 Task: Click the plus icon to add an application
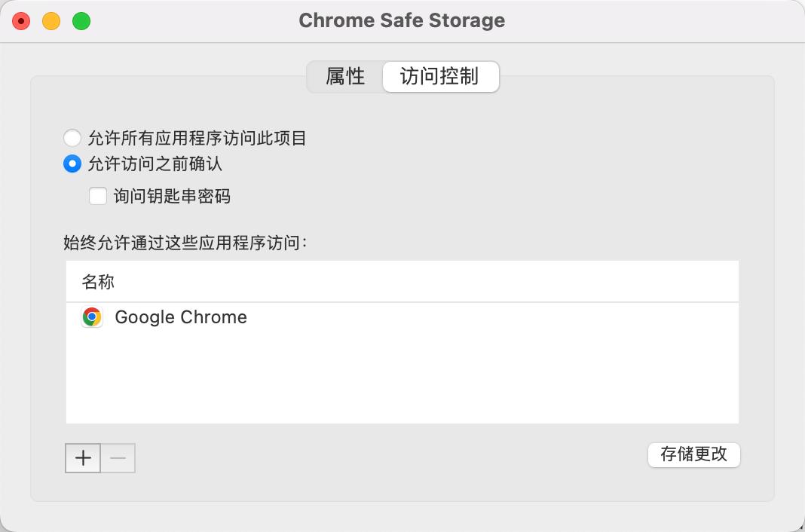pos(83,457)
